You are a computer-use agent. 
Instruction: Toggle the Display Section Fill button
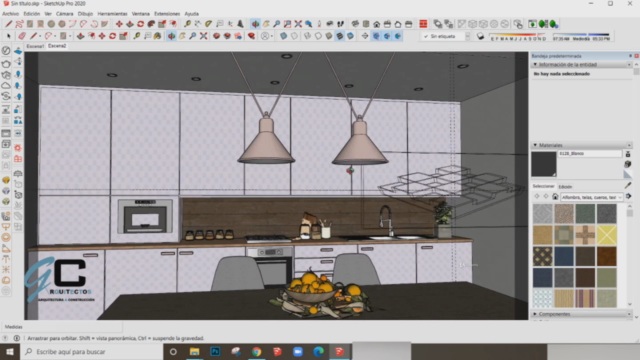[x=398, y=36]
